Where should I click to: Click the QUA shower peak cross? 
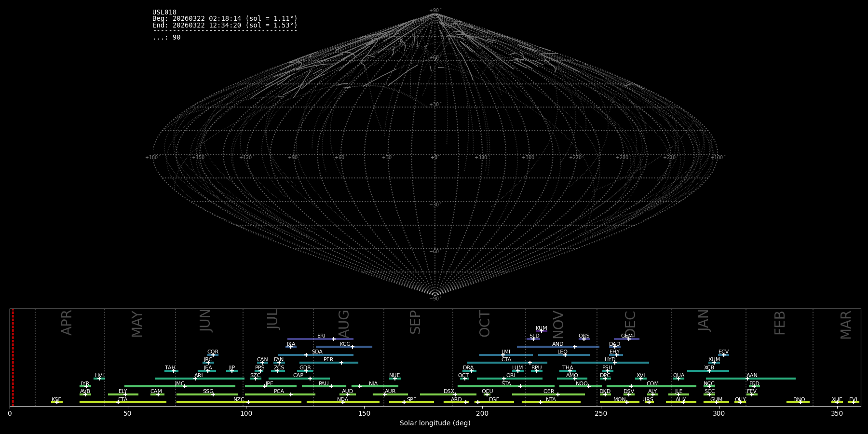tap(678, 379)
